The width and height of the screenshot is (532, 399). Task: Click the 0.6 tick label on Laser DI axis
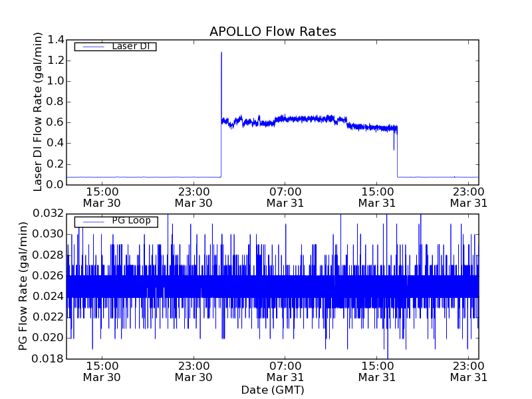point(56,123)
